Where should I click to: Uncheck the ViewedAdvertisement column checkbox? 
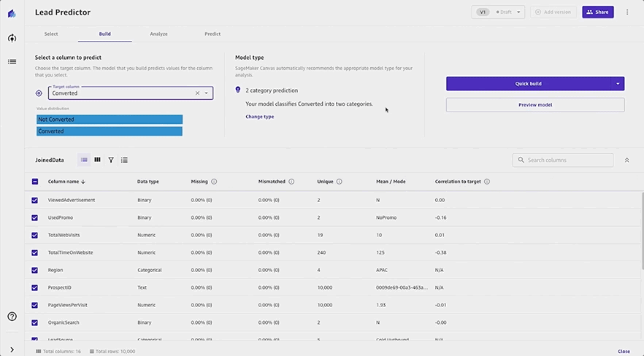coord(34,200)
